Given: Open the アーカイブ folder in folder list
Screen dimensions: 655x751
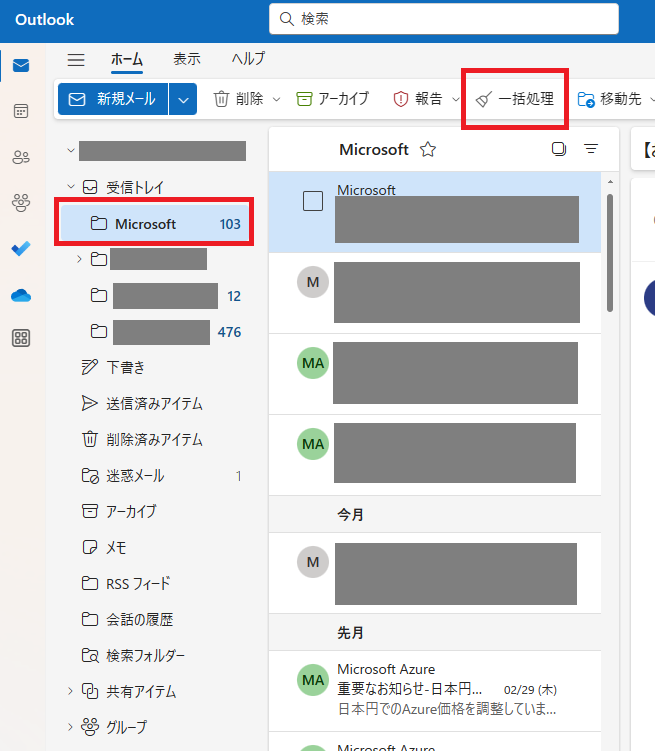Looking at the screenshot, I should click(x=119, y=511).
